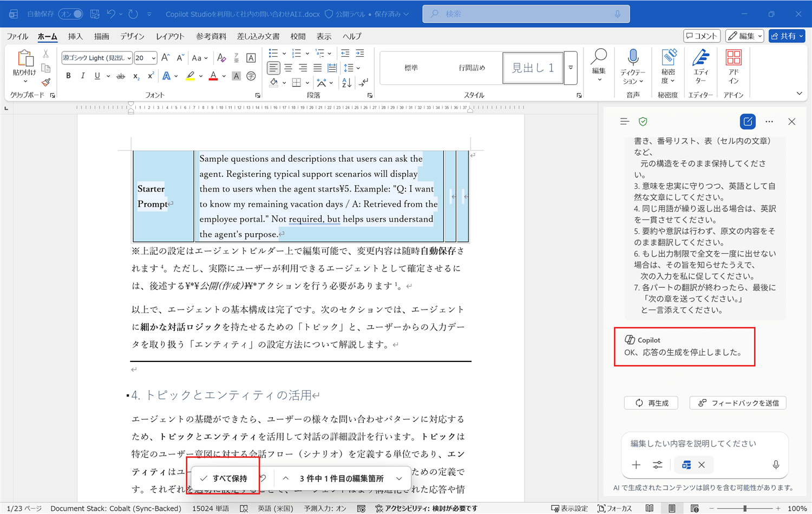
Task: Open the Add-ins gallery
Action: click(734, 67)
